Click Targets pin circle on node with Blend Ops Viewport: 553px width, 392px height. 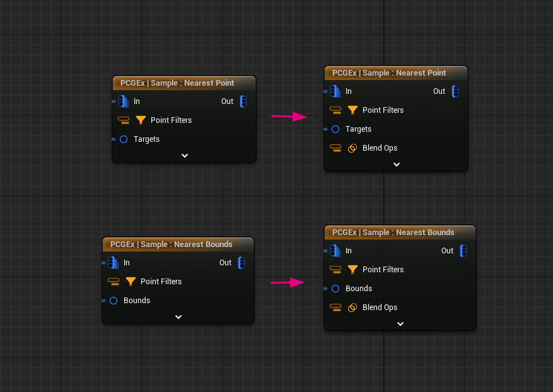335,129
